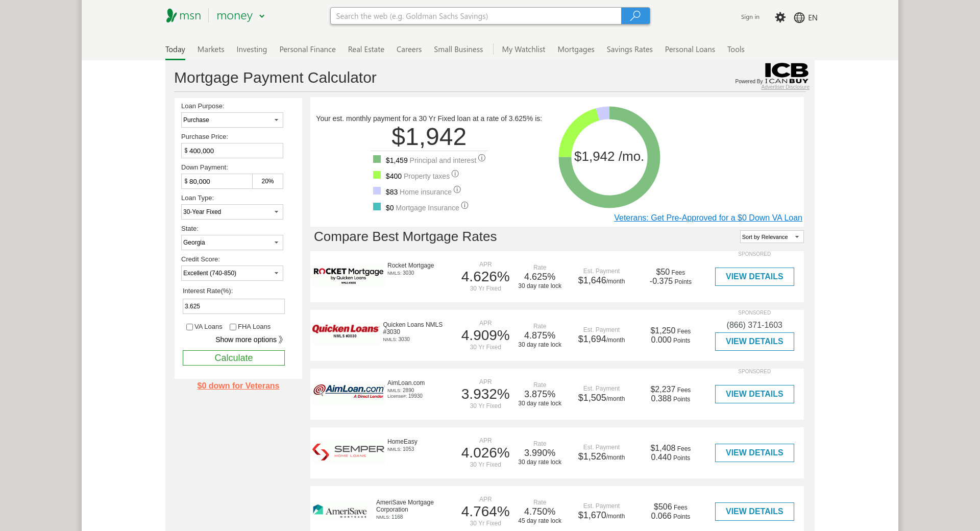980x531 pixels.
Task: Click info icon next to Home insurance
Action: [x=457, y=190]
